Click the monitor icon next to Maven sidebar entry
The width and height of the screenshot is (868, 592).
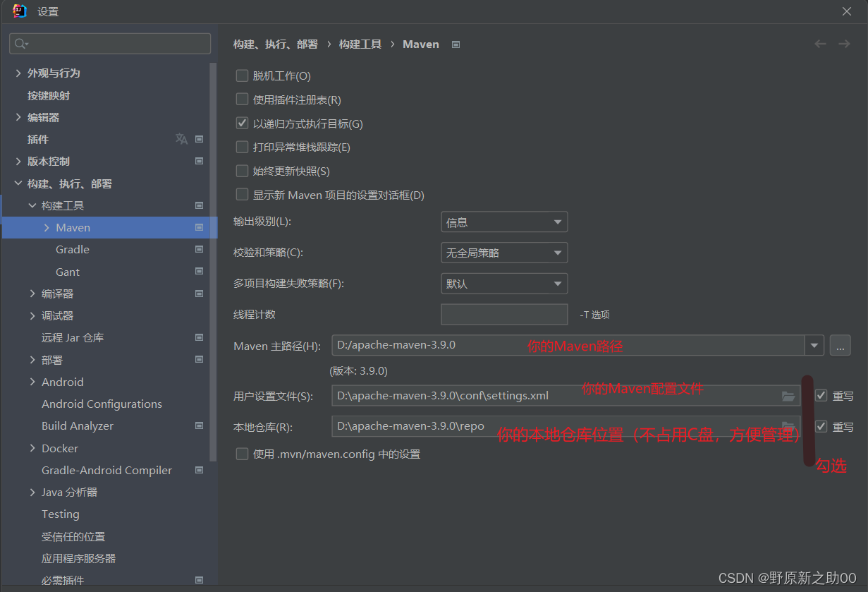tap(199, 227)
